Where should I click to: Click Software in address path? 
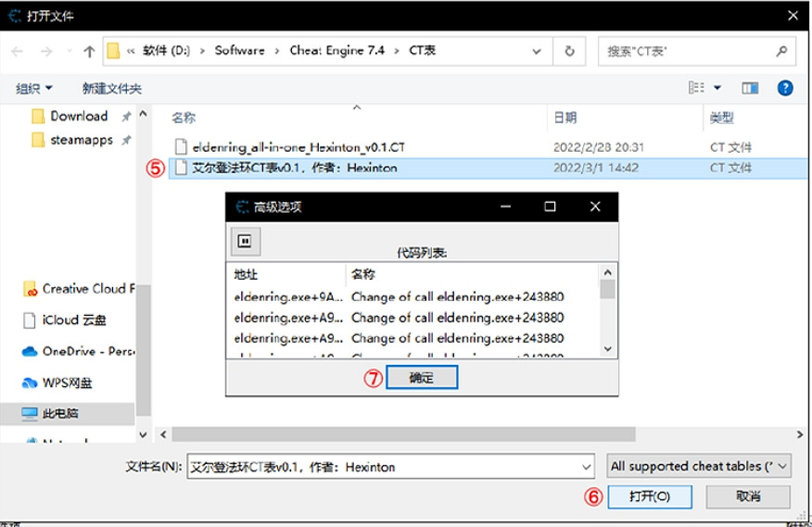(239, 50)
